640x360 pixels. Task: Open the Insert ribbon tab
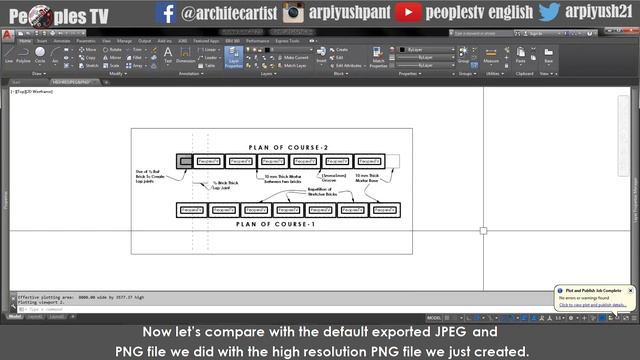42,41
